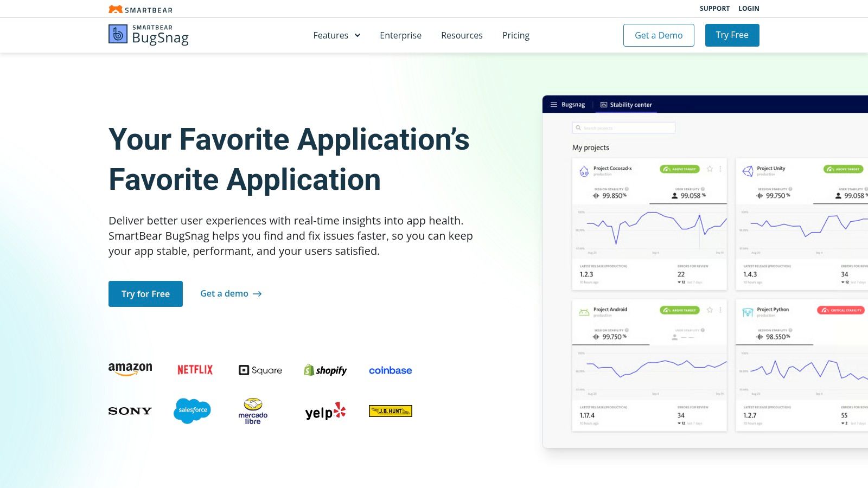This screenshot has width=868, height=488.
Task: Click the Bugsnag label in dashboard header
Action: click(573, 105)
